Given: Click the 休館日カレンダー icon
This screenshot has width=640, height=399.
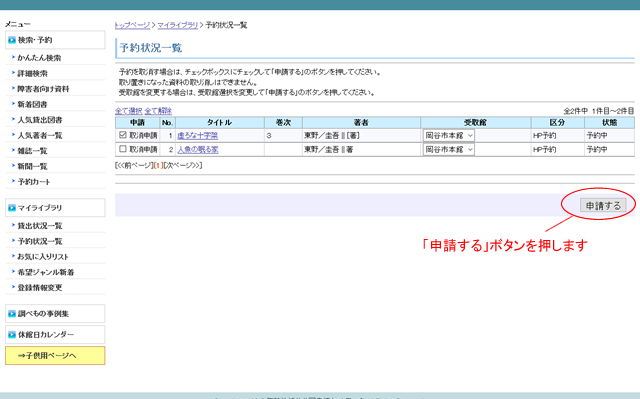Looking at the screenshot, I should [12, 335].
